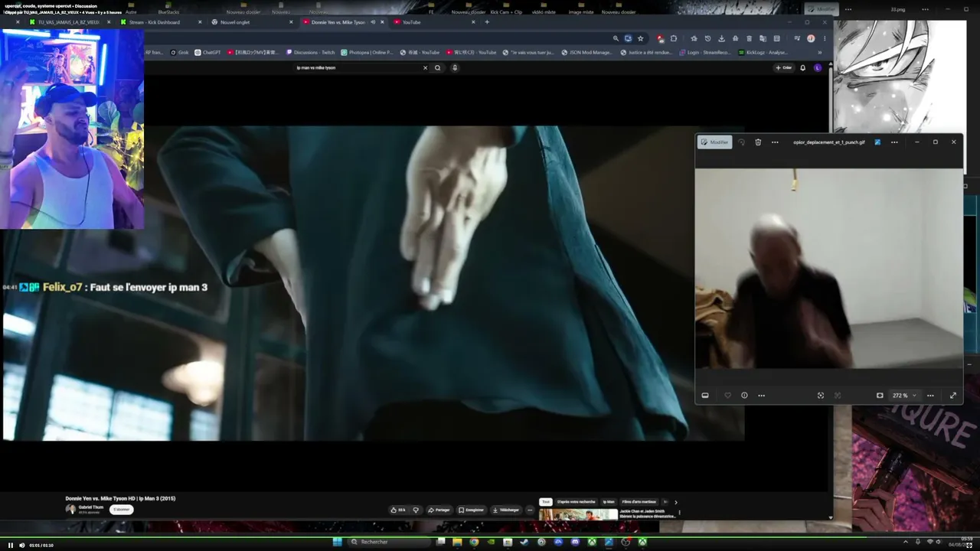This screenshot has width=980, height=551.
Task: Show file info in Photos viewer
Action: [x=744, y=396]
